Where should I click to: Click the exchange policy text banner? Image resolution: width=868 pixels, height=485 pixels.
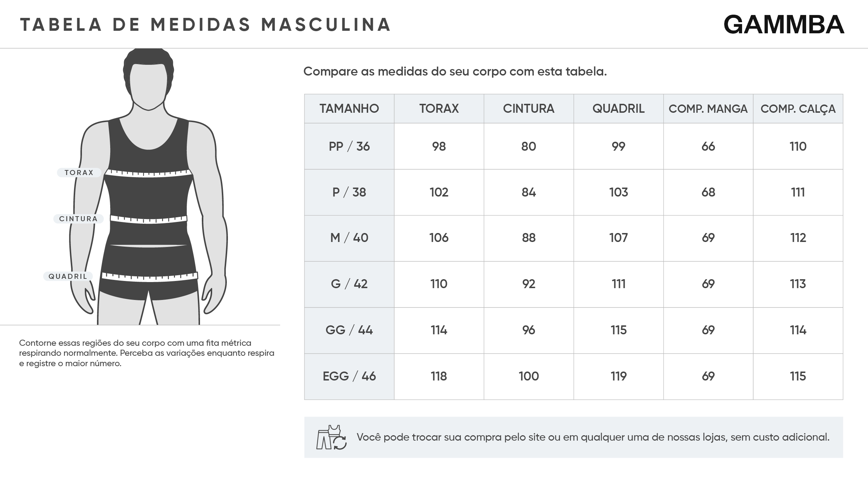pos(593,437)
